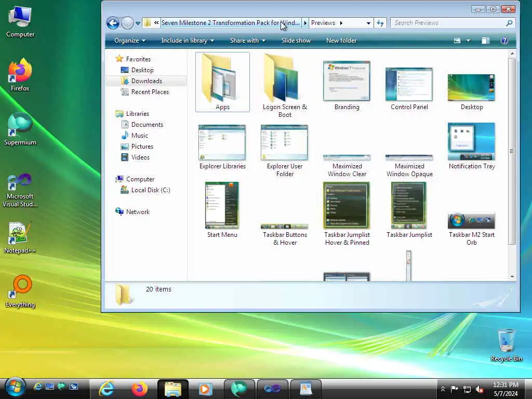Open the Organize menu
This screenshot has width=532, height=399.
click(129, 41)
